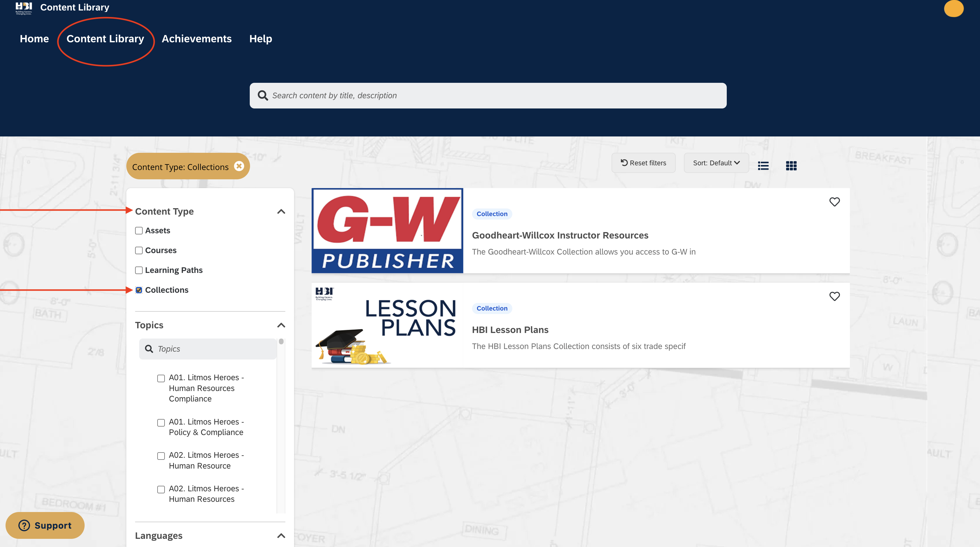Go to the Achievements menu item

(196, 39)
